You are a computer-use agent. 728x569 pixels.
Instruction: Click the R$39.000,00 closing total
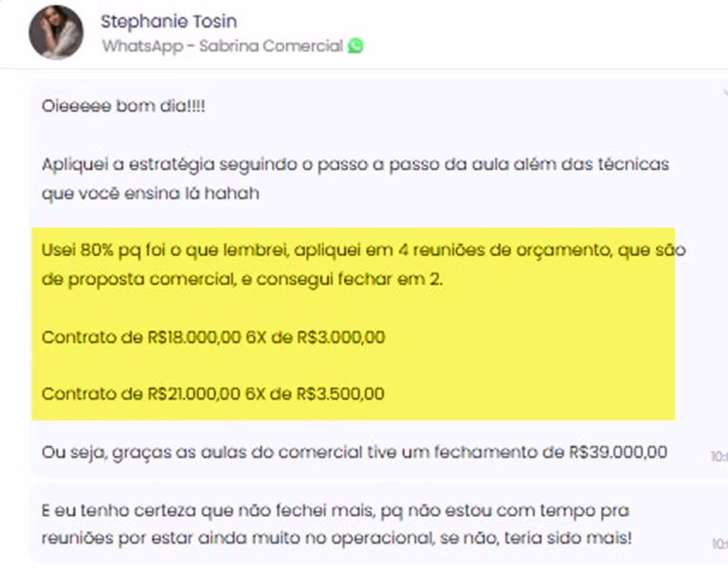(618, 452)
